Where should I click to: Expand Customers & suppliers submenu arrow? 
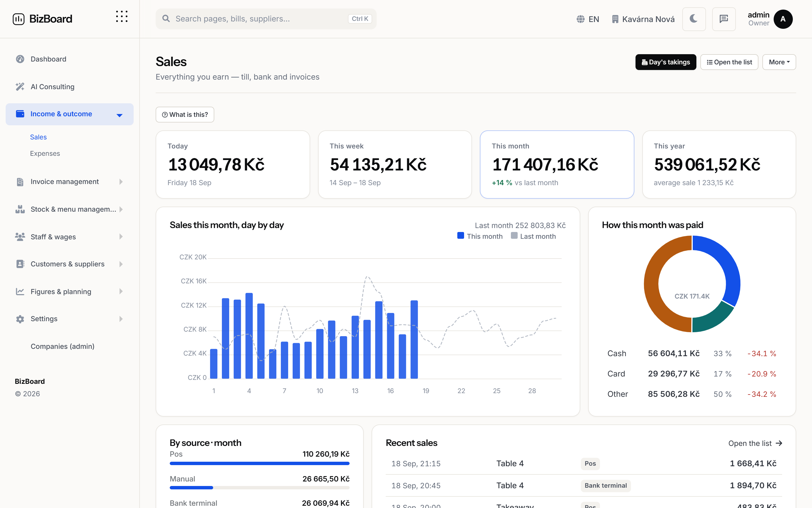tap(121, 264)
